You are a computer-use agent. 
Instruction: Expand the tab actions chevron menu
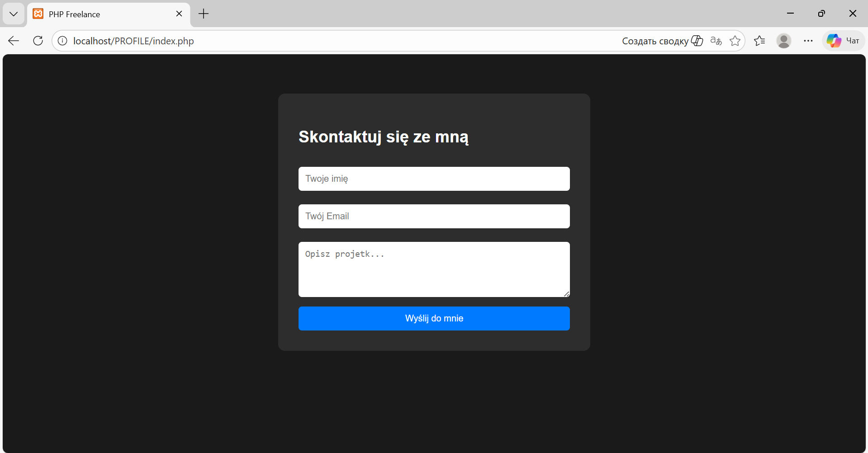click(x=14, y=14)
